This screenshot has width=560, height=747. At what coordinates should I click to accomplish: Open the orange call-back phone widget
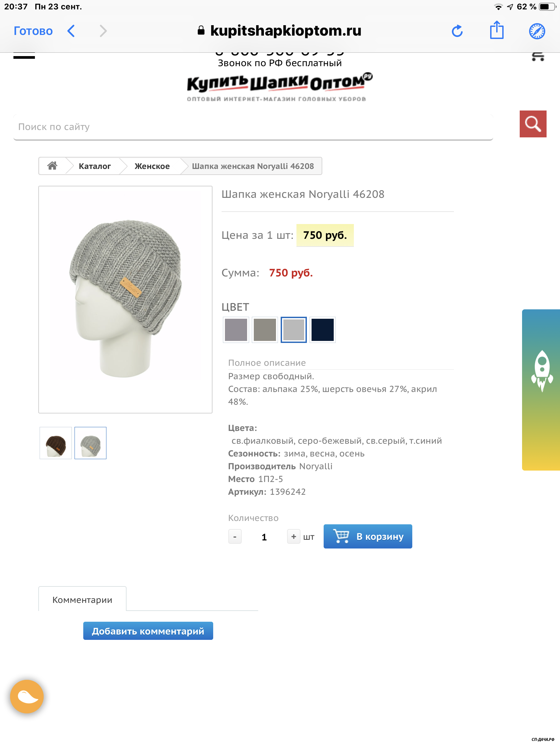point(27,696)
